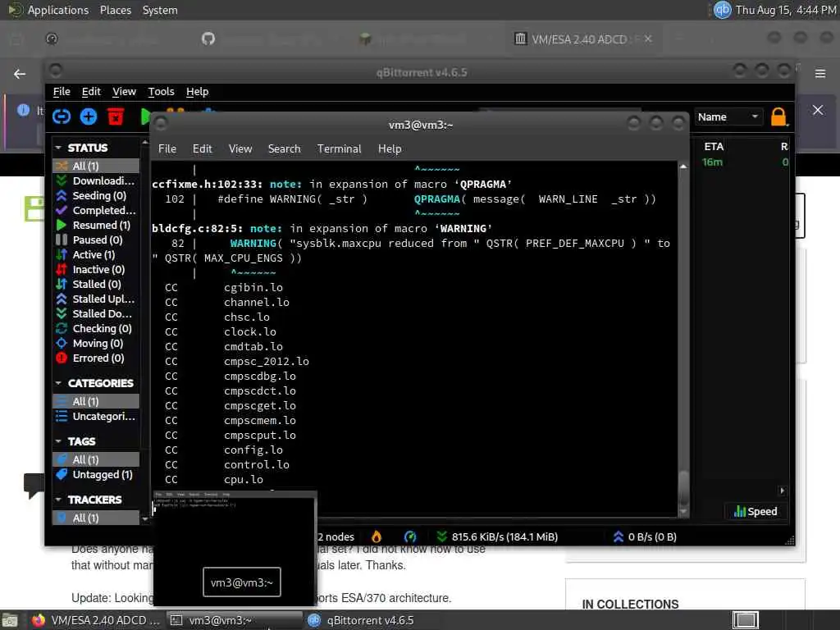This screenshot has height=630, width=840.
Task: Click qBittorrent tray icon in top panel
Action: coord(722,10)
